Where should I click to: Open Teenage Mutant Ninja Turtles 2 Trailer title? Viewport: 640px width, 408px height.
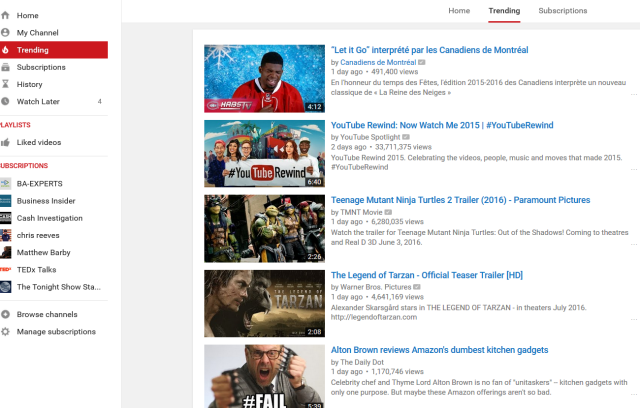coord(460,200)
